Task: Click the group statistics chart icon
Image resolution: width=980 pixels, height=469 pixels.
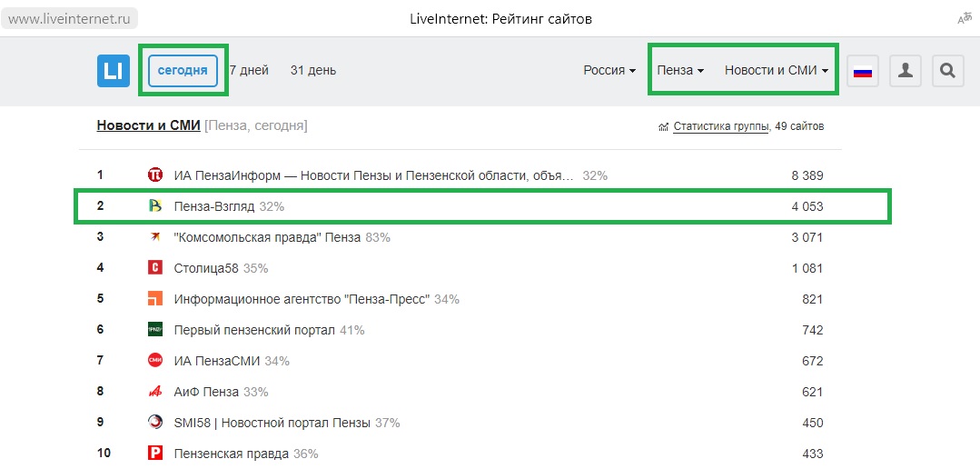Action: (663, 127)
